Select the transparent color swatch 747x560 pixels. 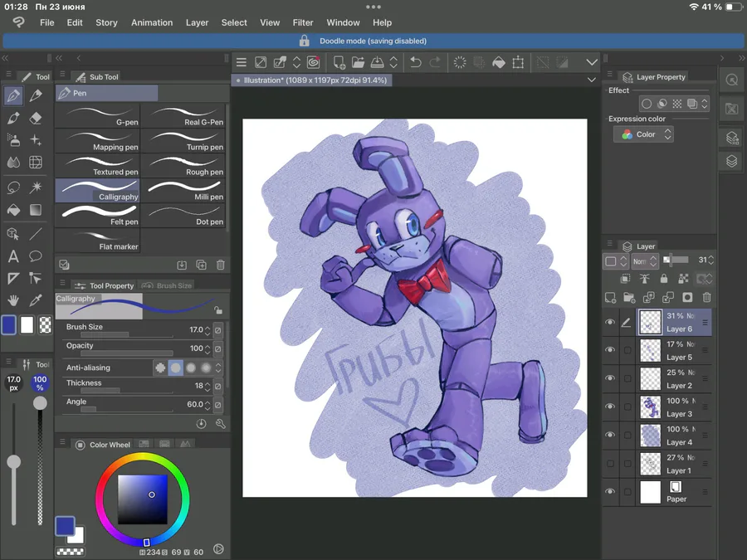pos(46,325)
